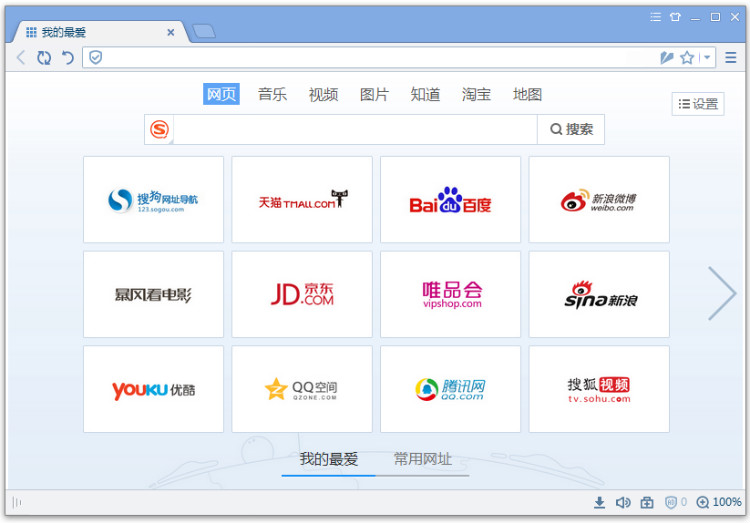This screenshot has width=750, height=523.
Task: Open the new tab button
Action: (x=204, y=32)
